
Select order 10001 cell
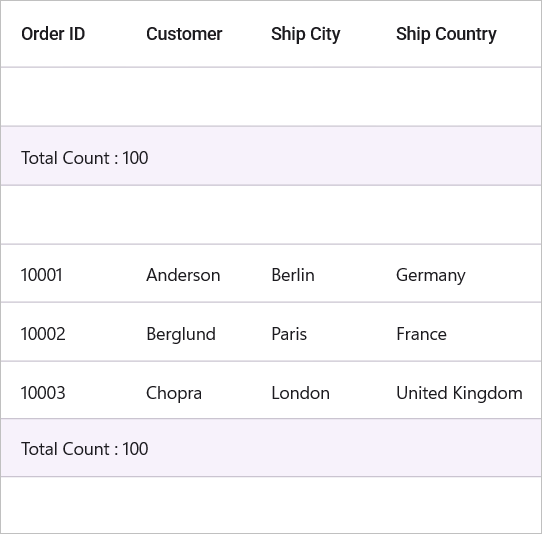63,273
